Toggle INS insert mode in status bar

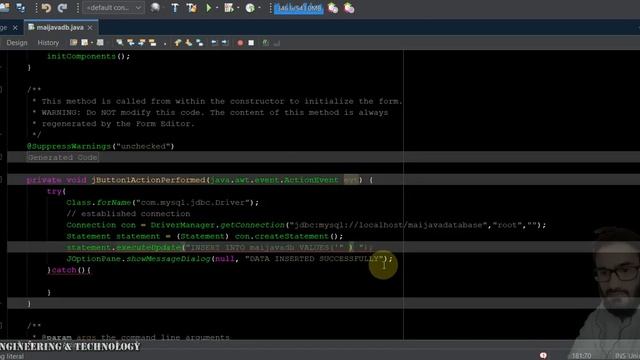pyautogui.click(x=620, y=356)
